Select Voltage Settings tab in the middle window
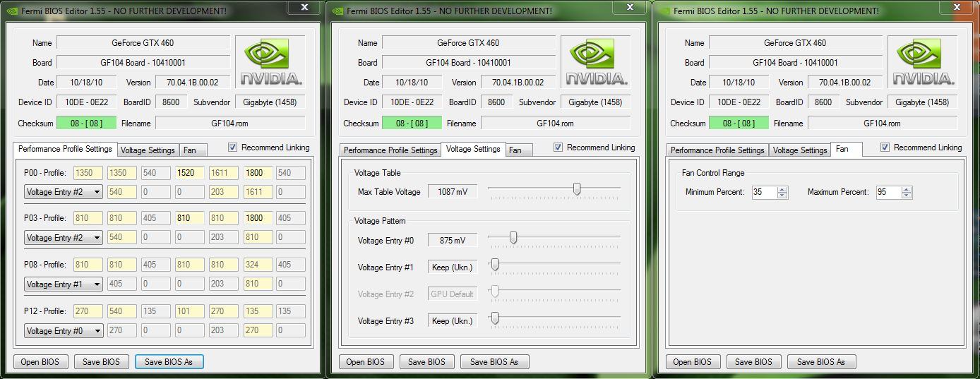The width and height of the screenshot is (980, 379). pyautogui.click(x=474, y=149)
